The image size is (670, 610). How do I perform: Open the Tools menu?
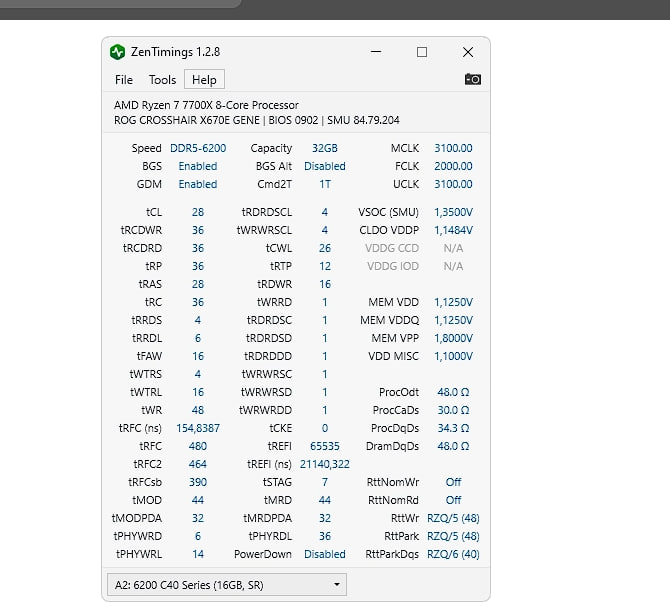(162, 80)
